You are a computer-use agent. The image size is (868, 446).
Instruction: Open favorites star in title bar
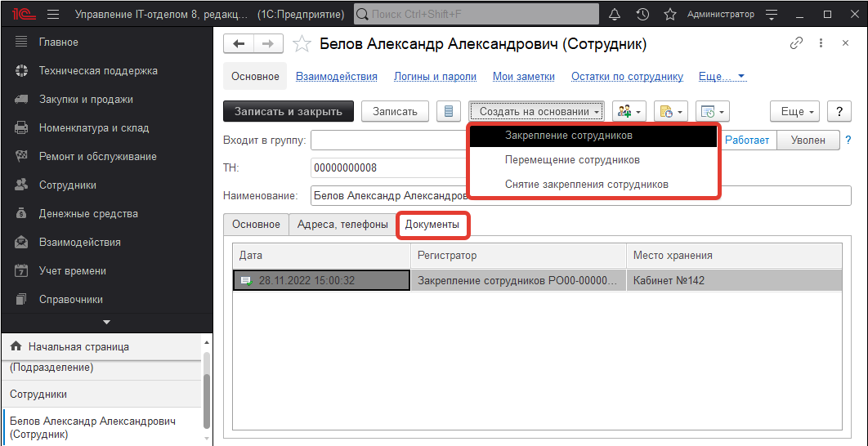pos(670,15)
